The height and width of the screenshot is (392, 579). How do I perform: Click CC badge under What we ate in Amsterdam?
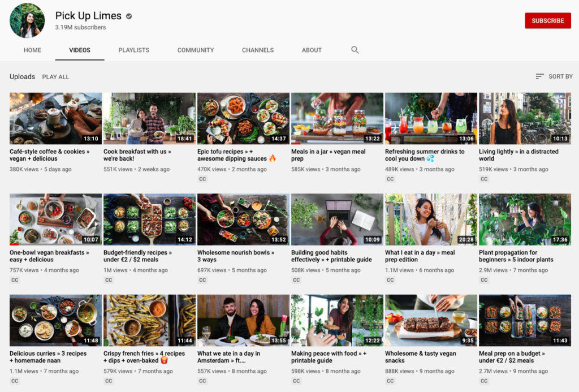click(x=202, y=381)
